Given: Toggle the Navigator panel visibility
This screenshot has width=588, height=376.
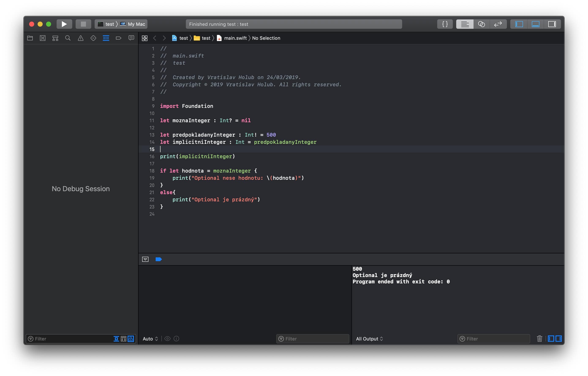Looking at the screenshot, I should (x=519, y=24).
